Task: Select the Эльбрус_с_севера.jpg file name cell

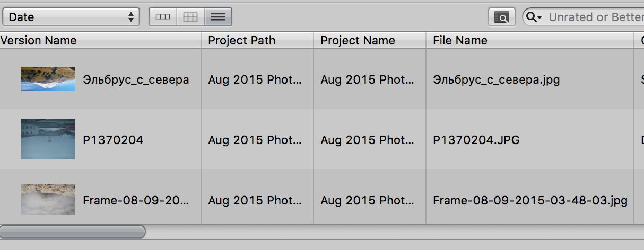Action: pyautogui.click(x=496, y=79)
